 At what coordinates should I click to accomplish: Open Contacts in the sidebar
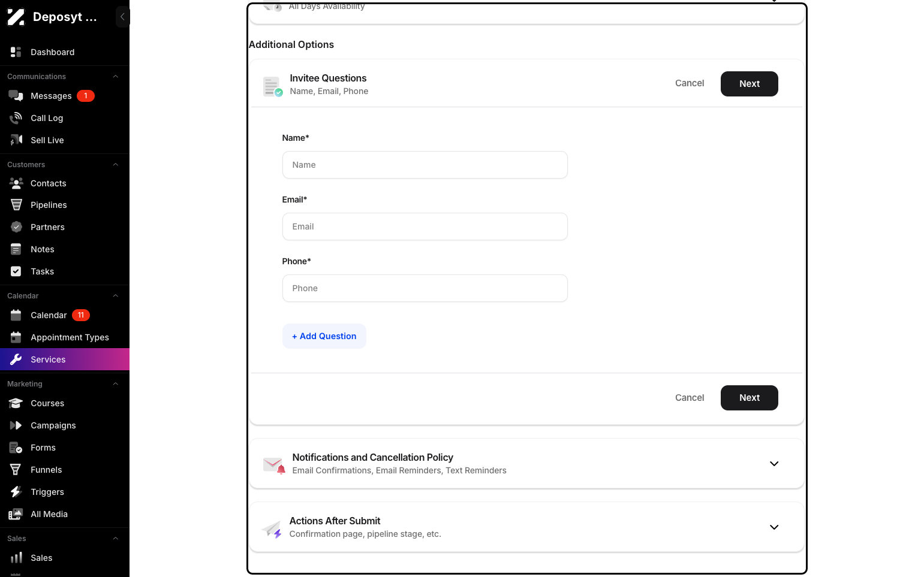pyautogui.click(x=65, y=183)
